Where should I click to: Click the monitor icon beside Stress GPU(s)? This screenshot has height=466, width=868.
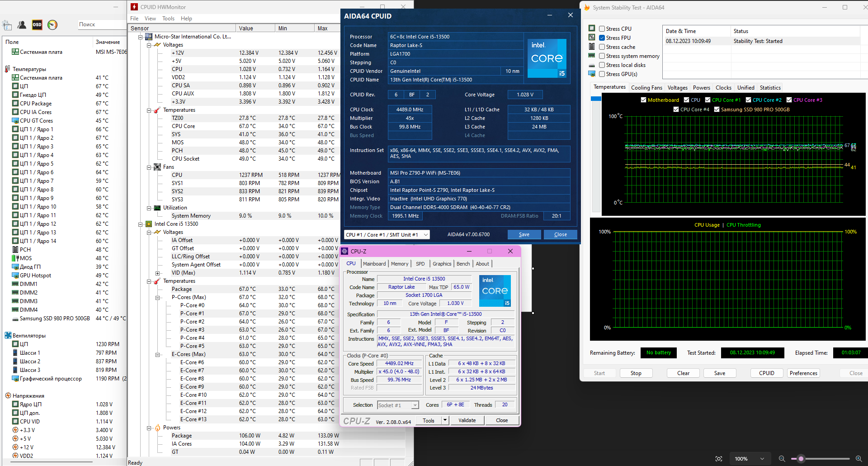click(592, 74)
